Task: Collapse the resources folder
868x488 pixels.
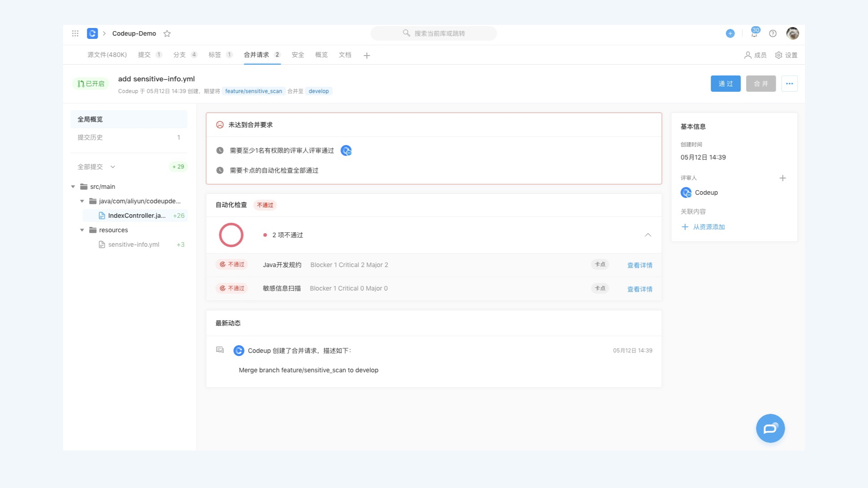Action: pyautogui.click(x=82, y=230)
